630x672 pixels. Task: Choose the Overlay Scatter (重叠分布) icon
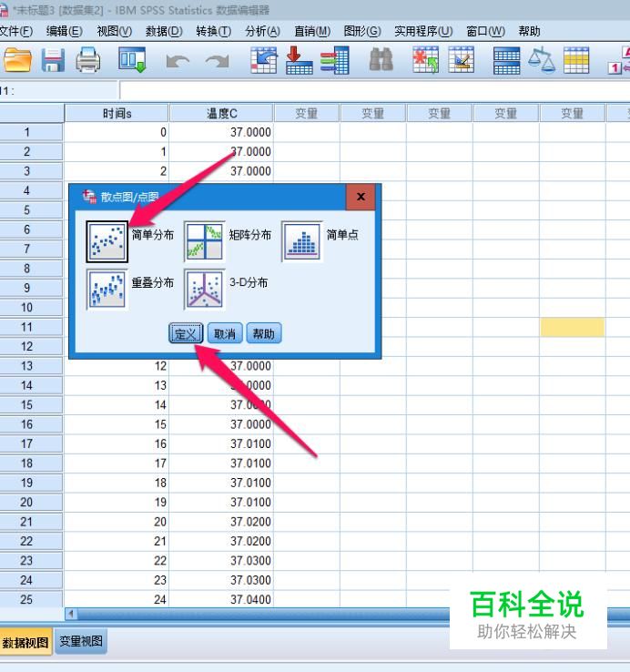point(107,290)
